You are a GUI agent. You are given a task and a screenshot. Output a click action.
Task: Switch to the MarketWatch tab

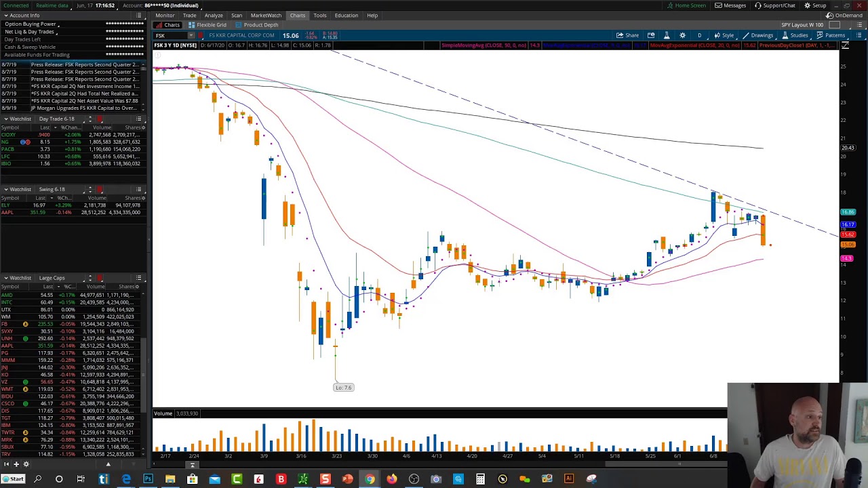(x=266, y=15)
